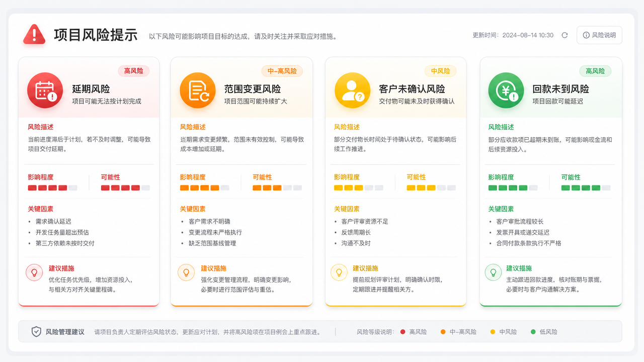
Task: Click the 延期风险 可能性 red bar
Action: coord(125,188)
